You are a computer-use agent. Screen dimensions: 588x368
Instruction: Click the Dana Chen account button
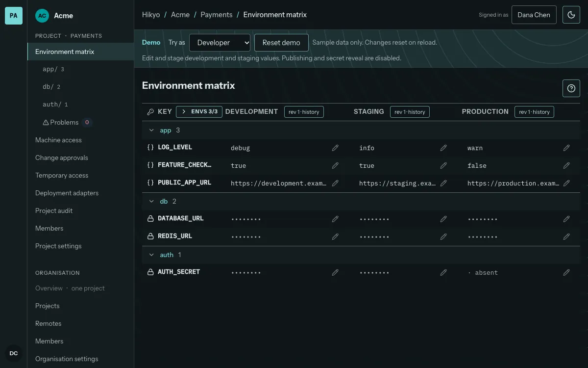(x=534, y=15)
